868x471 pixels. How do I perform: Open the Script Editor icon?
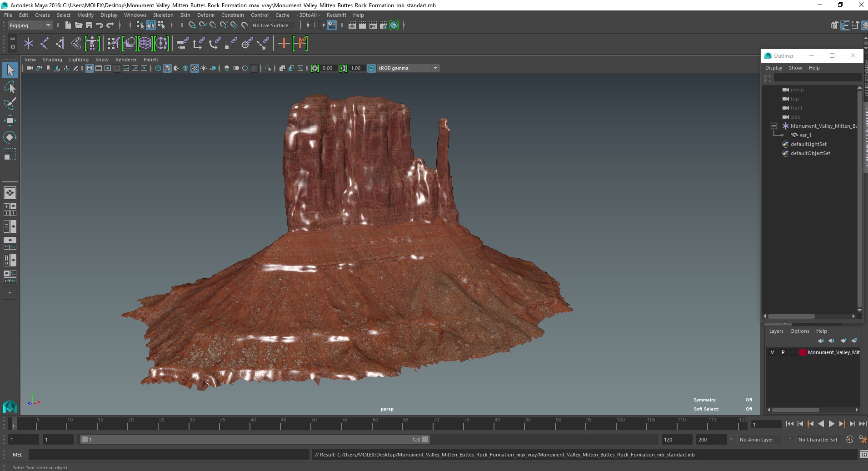click(x=864, y=455)
